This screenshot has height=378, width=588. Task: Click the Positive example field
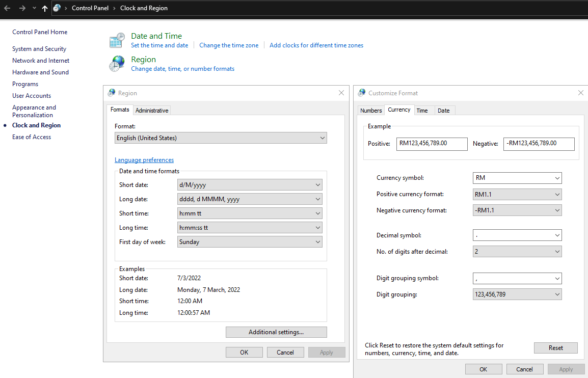432,144
